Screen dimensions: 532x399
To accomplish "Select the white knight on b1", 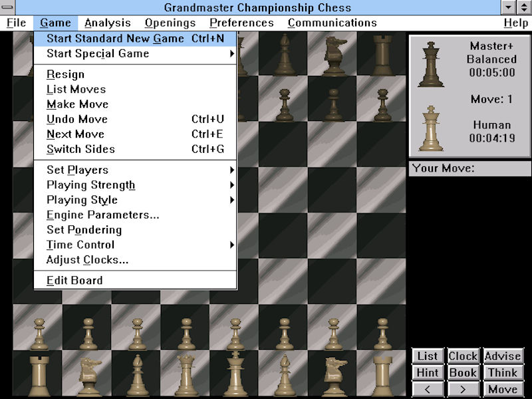I will click(89, 376).
